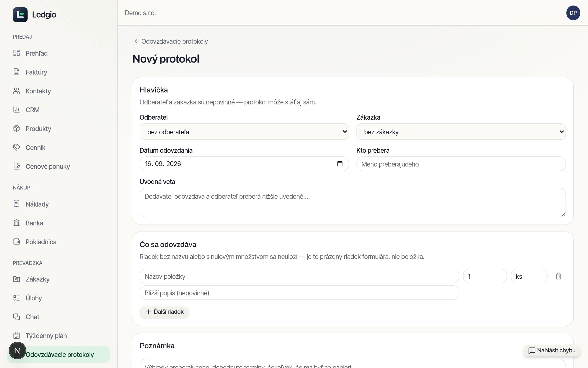Screen dimensions: 588x368
Task: Add another row with Ďalší riadok
Action: pyautogui.click(x=164, y=312)
